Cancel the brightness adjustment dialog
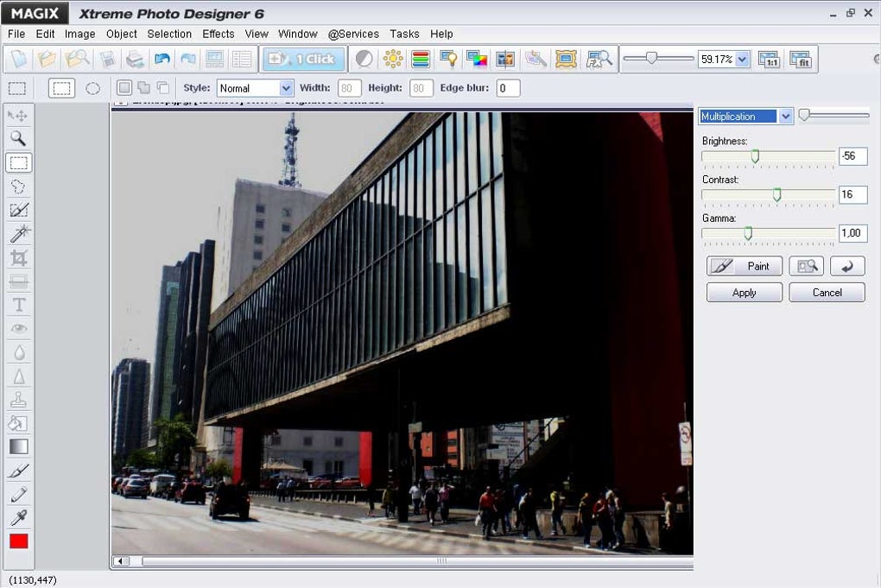The height and width of the screenshot is (588, 881). 827,292
